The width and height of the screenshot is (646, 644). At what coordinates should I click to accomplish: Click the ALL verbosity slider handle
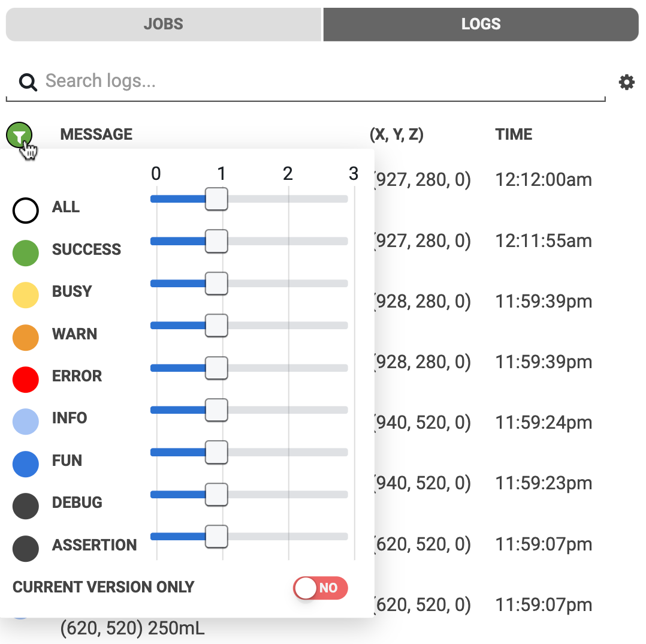(x=217, y=199)
